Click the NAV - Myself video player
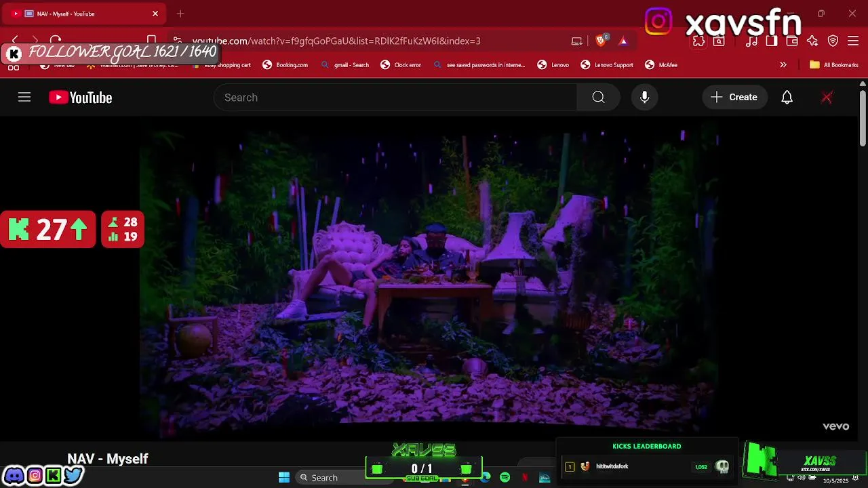This screenshot has width=868, height=488. pyautogui.click(x=429, y=279)
